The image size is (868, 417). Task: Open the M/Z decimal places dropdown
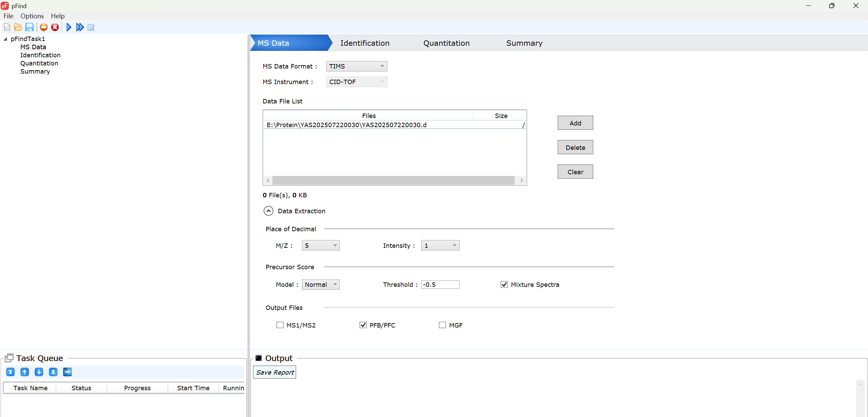pyautogui.click(x=321, y=245)
